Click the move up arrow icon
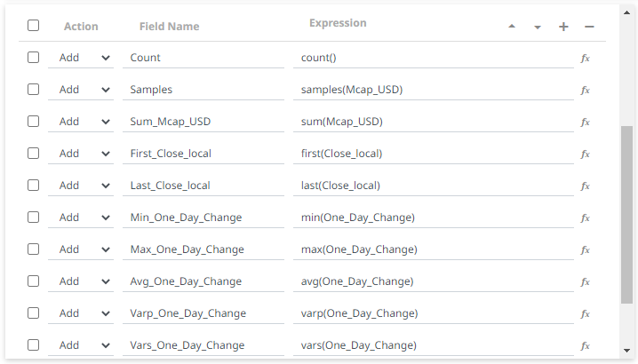 point(512,27)
